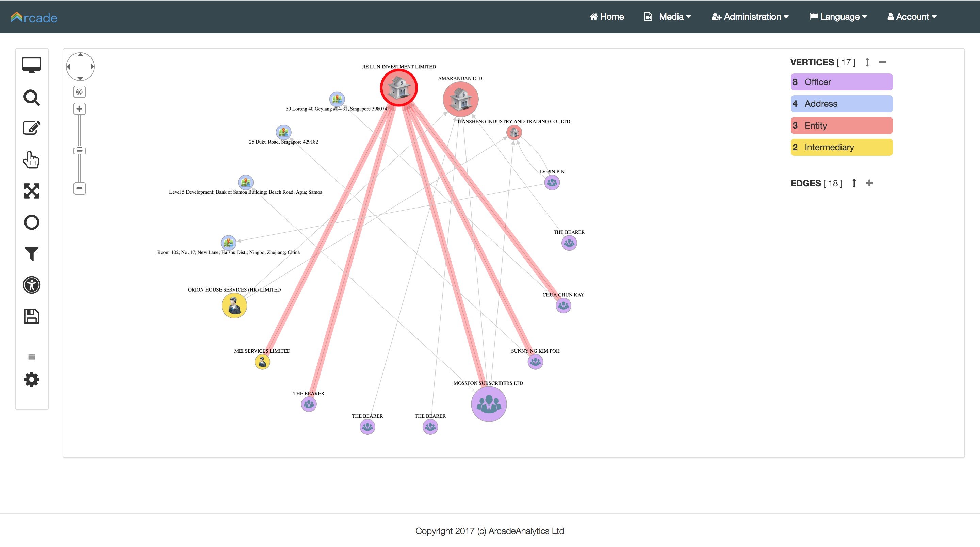Toggle the Intermediary vertex class legend
Image resolution: width=980 pixels, height=547 pixels.
(842, 147)
